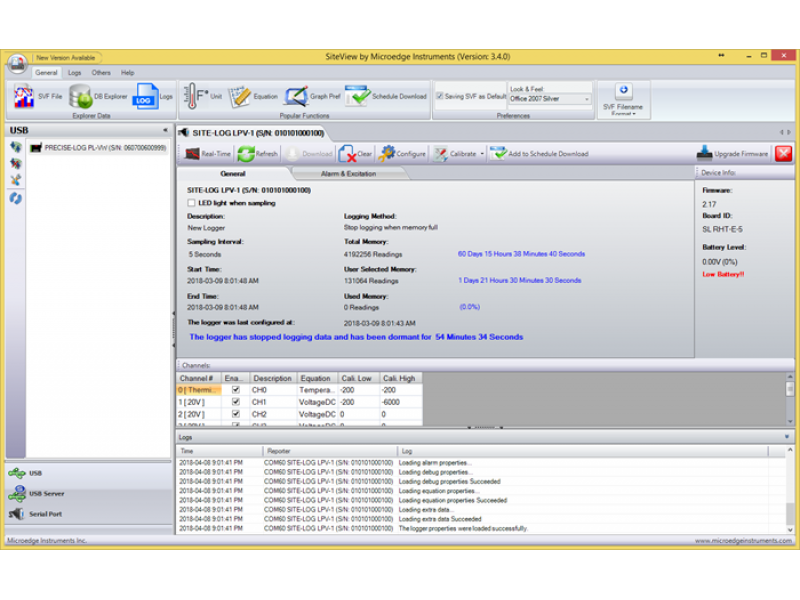The image size is (800, 600).
Task: Open the Equation editor
Action: click(x=253, y=96)
